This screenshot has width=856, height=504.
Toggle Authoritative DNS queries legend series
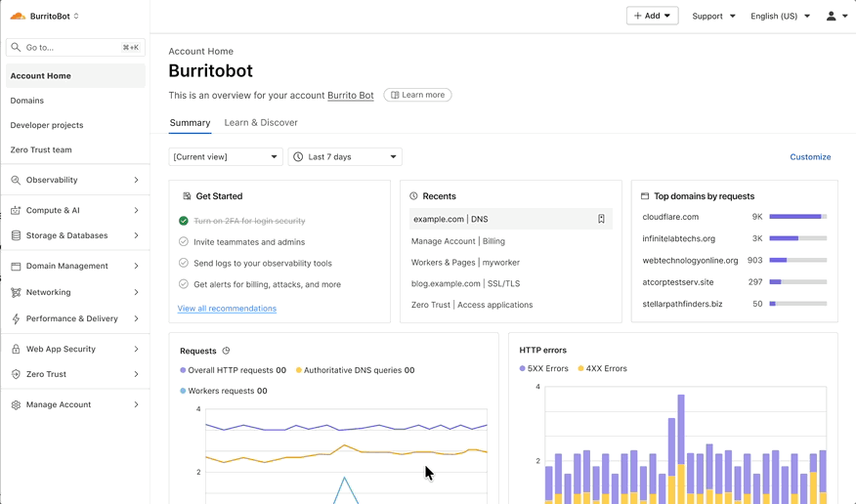(355, 370)
